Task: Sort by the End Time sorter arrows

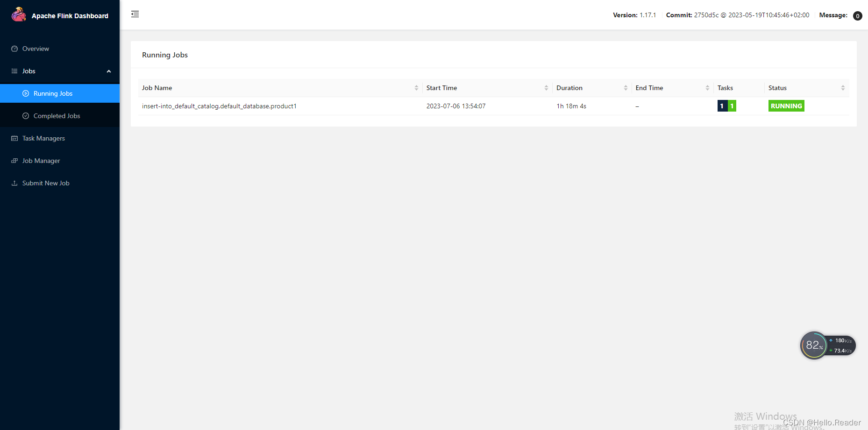Action: pyautogui.click(x=707, y=88)
